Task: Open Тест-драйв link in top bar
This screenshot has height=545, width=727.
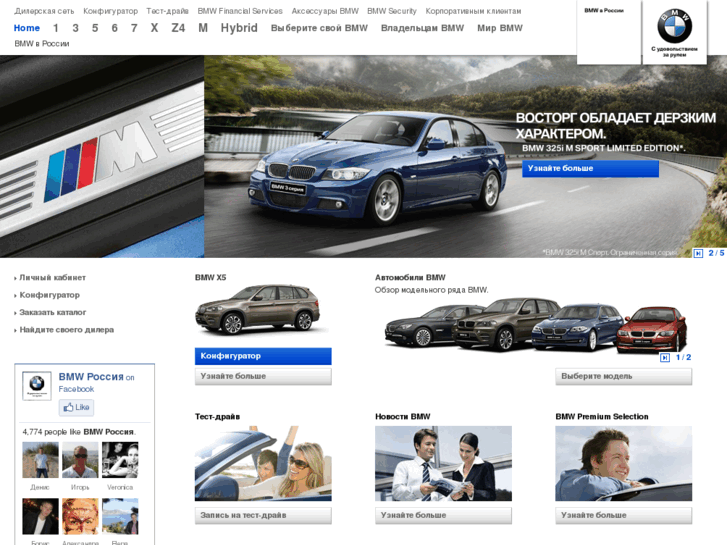Action: (x=167, y=11)
